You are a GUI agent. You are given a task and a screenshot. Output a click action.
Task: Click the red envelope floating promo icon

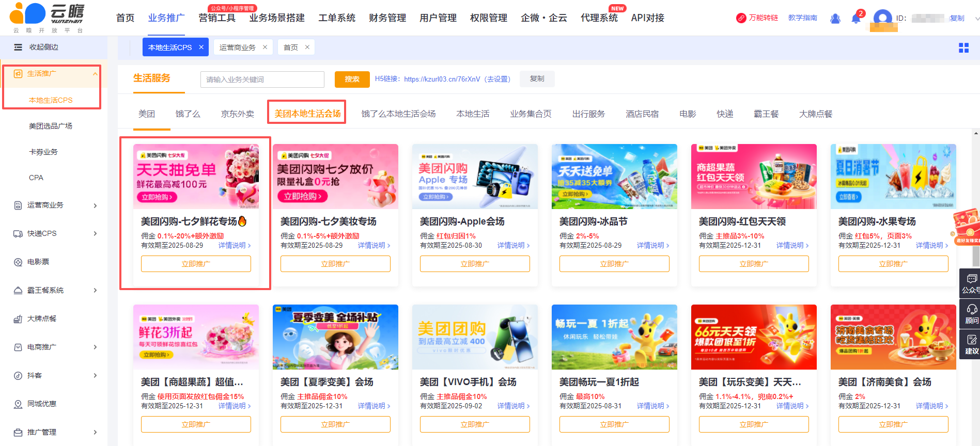[966, 227]
